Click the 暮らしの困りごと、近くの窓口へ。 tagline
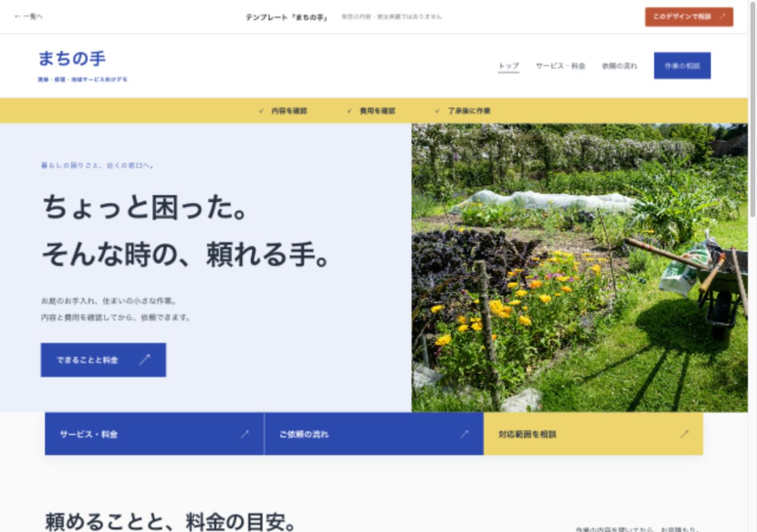Viewport: 757px width, 532px height. 99,165
